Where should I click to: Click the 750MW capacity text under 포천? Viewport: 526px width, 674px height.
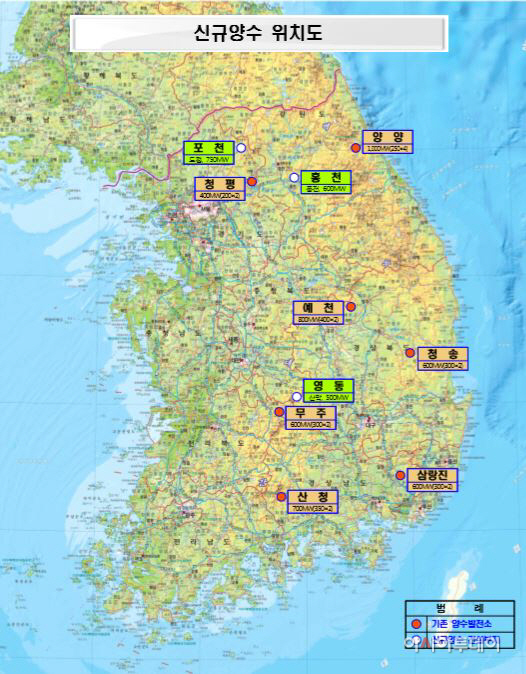[208, 160]
